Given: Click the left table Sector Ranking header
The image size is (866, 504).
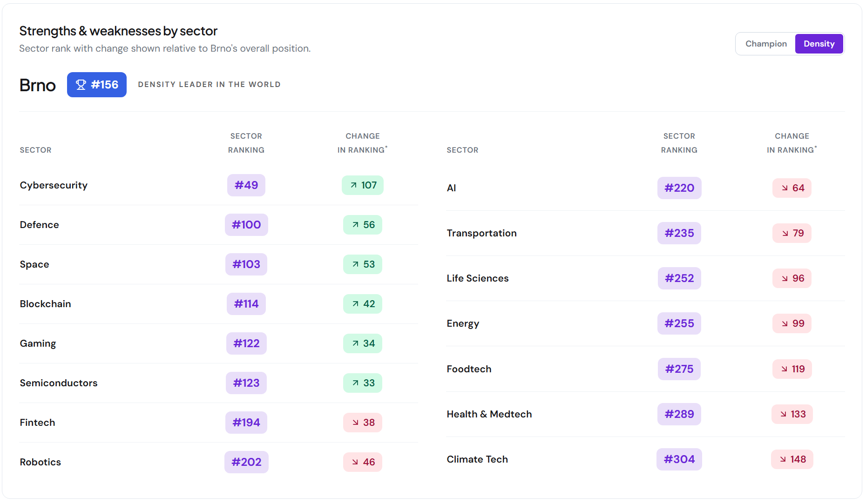Looking at the screenshot, I should pos(246,143).
